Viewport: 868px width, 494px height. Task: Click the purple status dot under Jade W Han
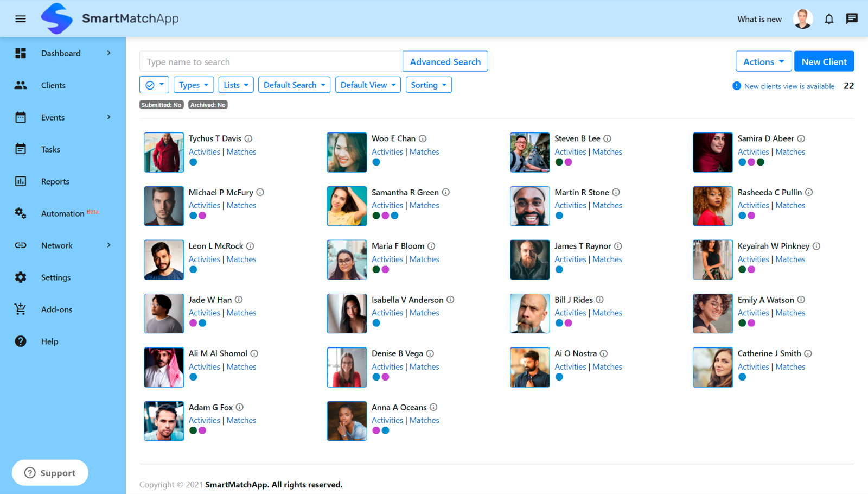coord(193,322)
